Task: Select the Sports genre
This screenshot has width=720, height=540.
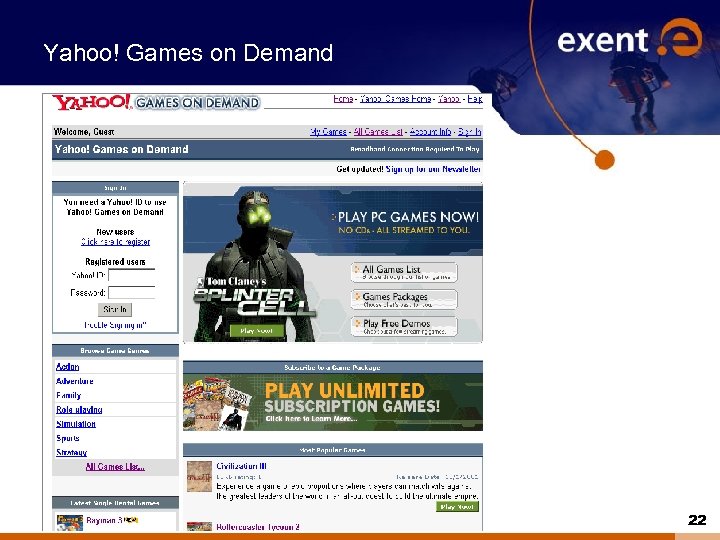Action: (68, 438)
